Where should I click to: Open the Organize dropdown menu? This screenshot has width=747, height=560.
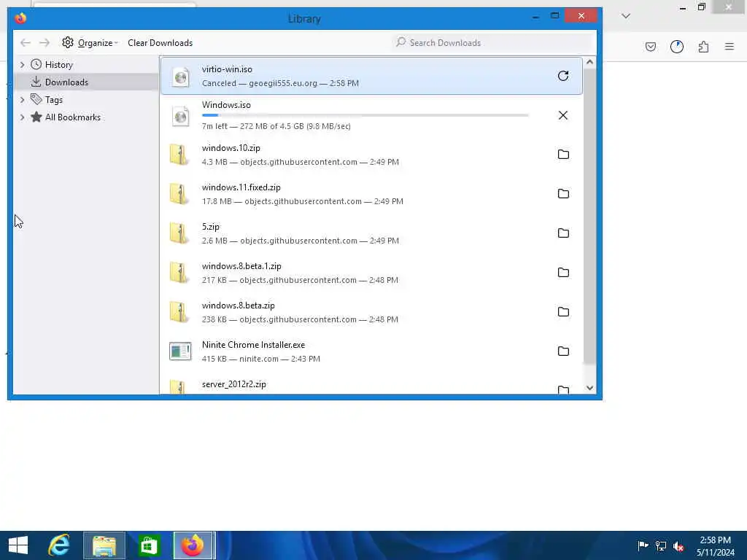[98, 43]
